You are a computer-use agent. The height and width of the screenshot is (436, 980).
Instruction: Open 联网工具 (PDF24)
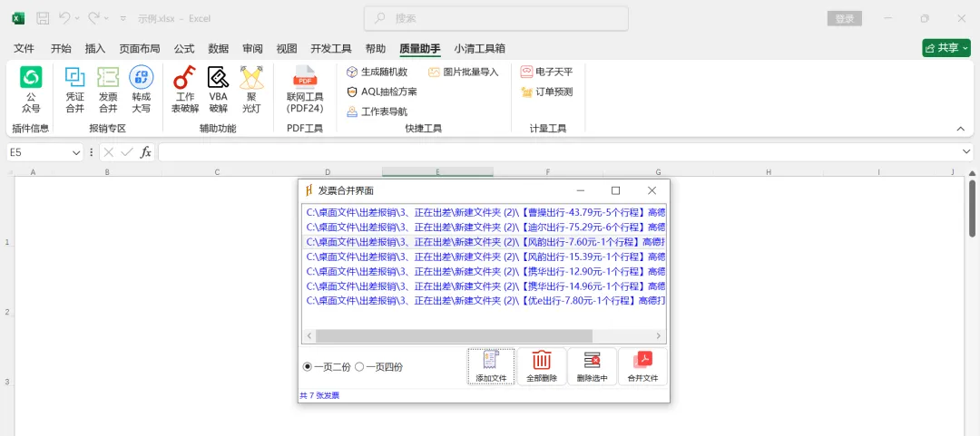(x=305, y=90)
